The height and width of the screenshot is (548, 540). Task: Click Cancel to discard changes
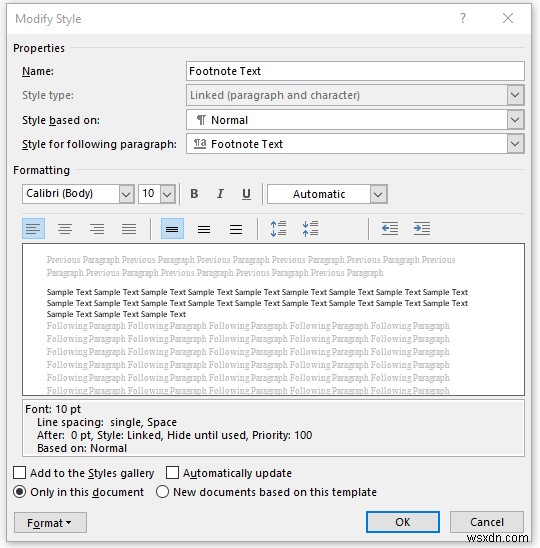487,522
